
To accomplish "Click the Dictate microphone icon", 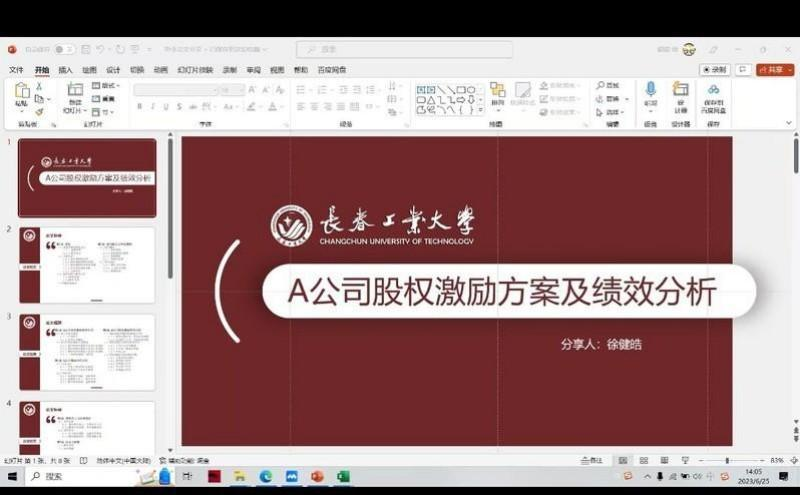I will coord(650,90).
